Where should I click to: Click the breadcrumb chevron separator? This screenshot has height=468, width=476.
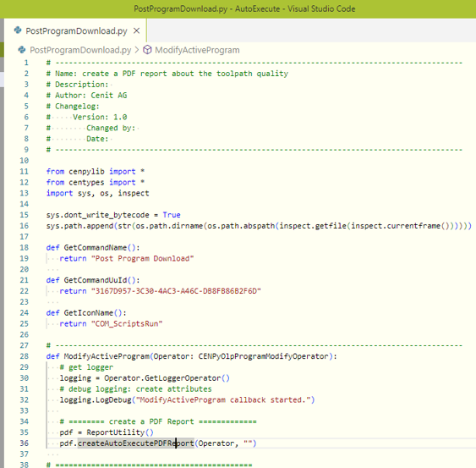pyautogui.click(x=137, y=50)
